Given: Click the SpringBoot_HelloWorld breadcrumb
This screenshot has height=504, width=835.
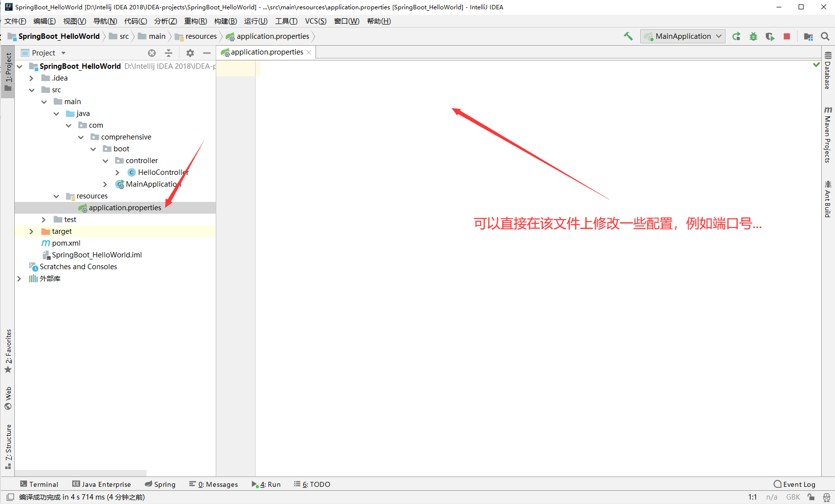Looking at the screenshot, I should [54, 36].
